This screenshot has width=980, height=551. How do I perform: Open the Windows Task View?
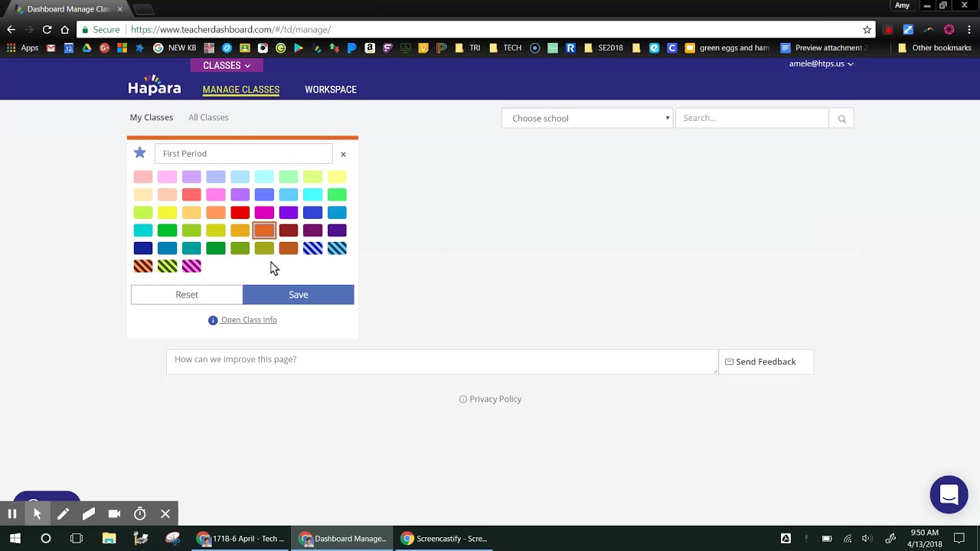[x=77, y=538]
